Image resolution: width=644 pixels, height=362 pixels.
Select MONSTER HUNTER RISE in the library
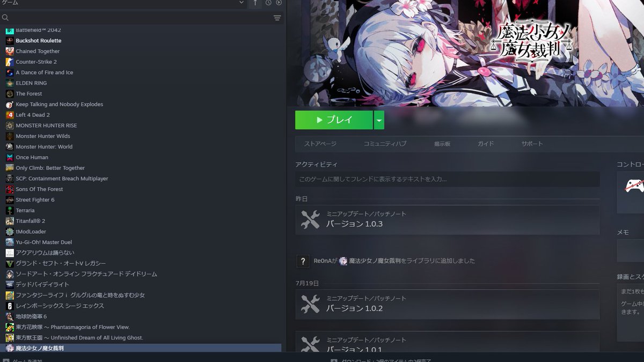[x=46, y=125]
